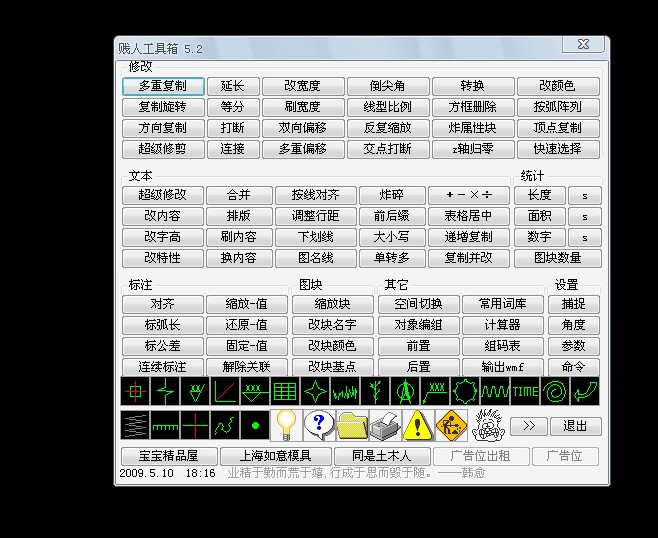Select the green dot point icon
Screen dimensions: 658x538
[x=255, y=425]
